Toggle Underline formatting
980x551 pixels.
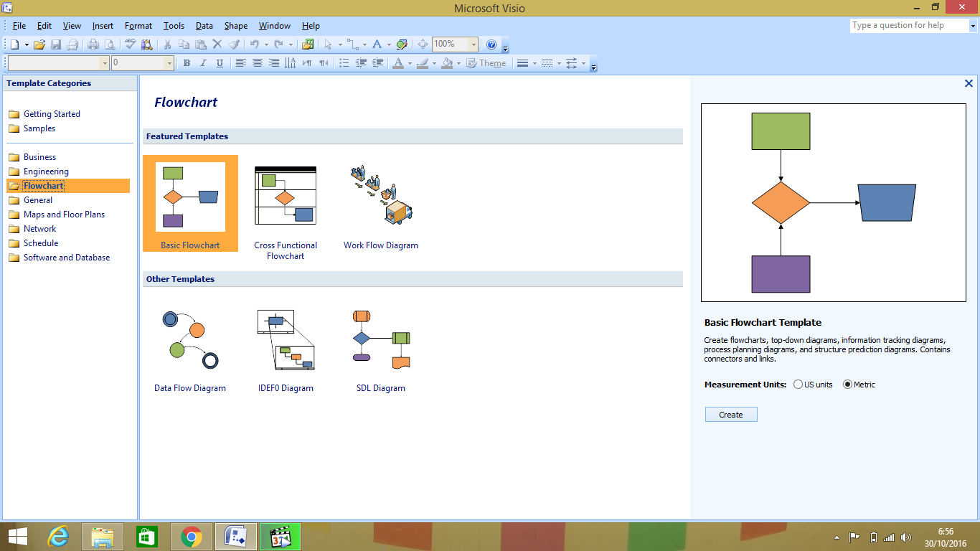[220, 63]
